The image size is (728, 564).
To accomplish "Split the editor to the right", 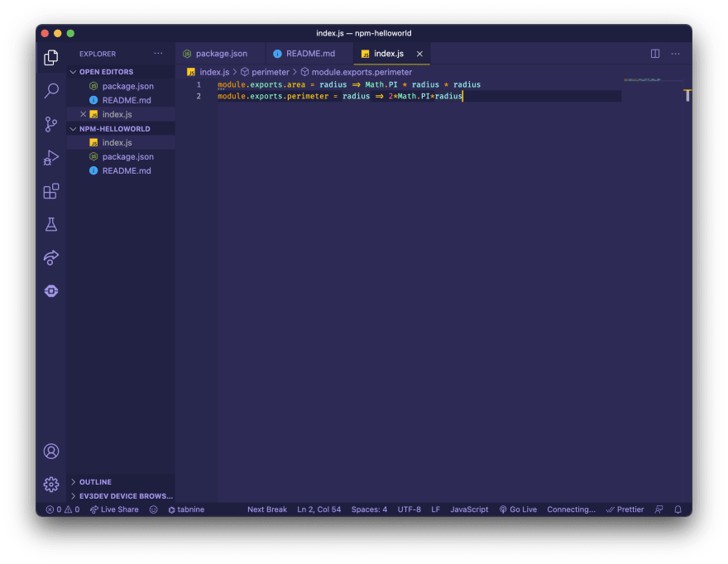I will (655, 54).
